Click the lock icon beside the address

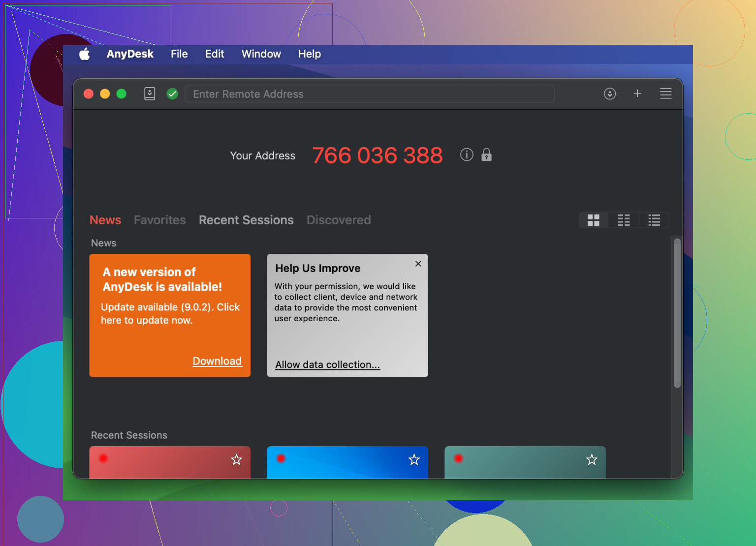tap(486, 155)
